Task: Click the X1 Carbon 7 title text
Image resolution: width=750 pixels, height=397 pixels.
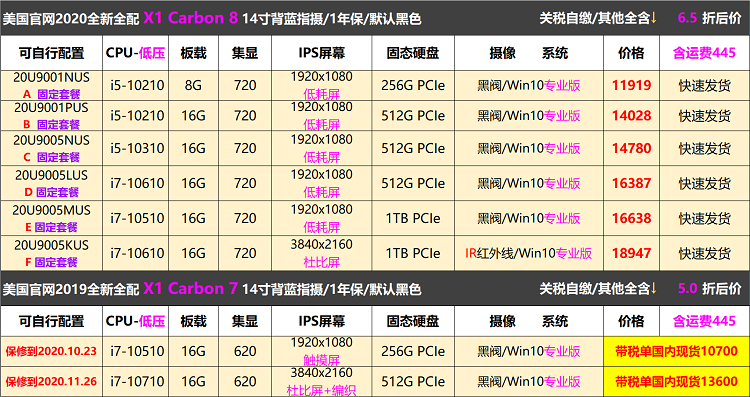Action: [190, 288]
